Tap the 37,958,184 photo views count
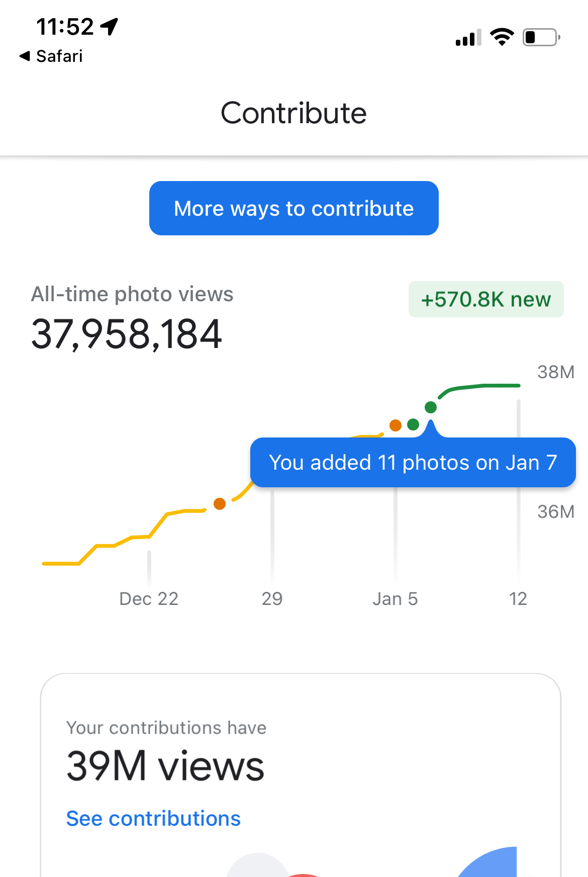 tap(127, 334)
